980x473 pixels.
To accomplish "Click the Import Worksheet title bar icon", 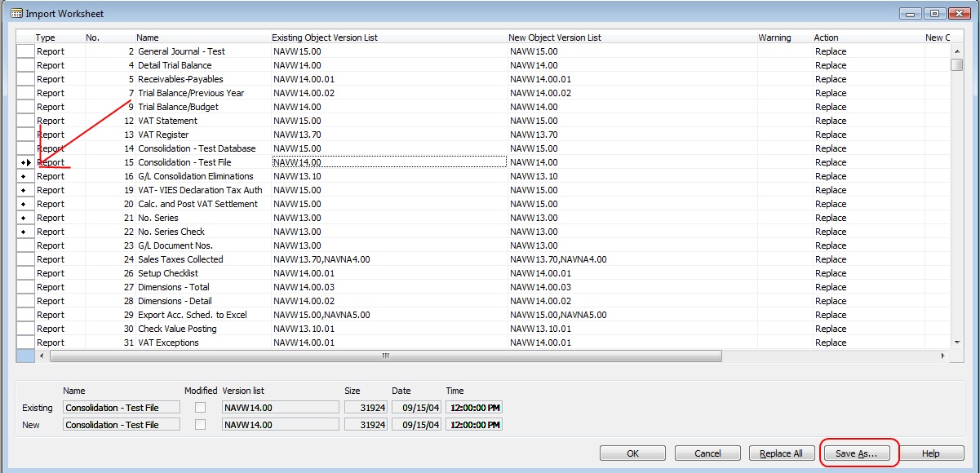I will pos(17,14).
